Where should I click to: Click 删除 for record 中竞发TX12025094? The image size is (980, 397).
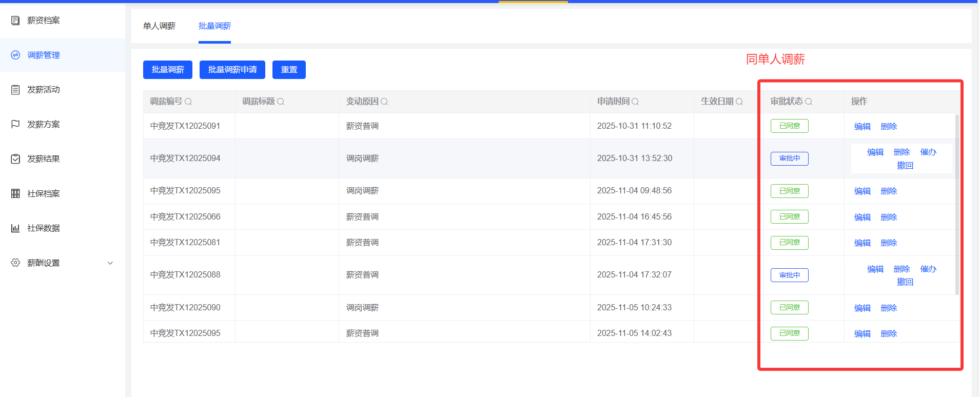click(x=901, y=152)
